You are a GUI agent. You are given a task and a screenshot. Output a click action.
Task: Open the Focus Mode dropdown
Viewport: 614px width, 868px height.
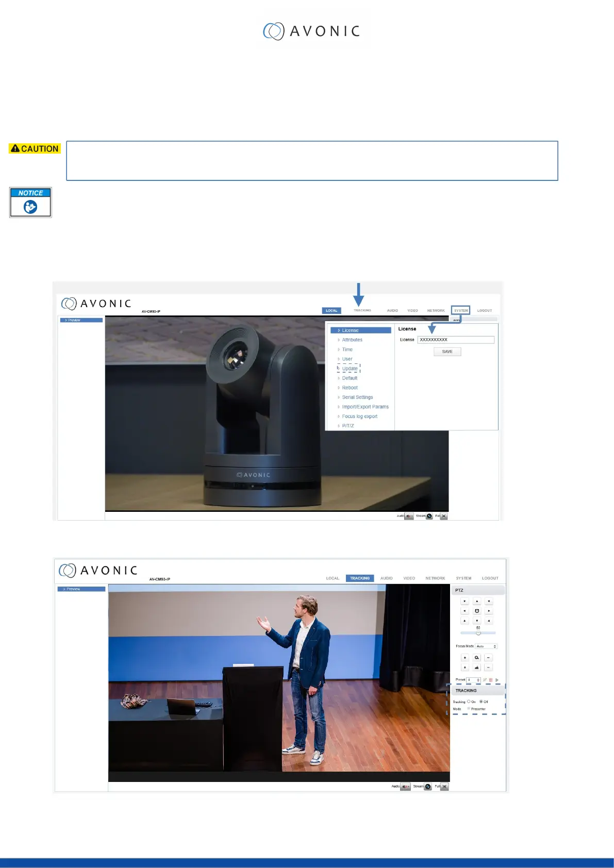(x=486, y=646)
